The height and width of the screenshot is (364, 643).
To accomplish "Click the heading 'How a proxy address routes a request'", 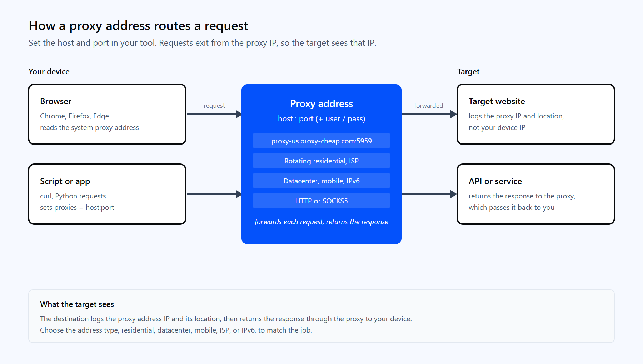I will pyautogui.click(x=138, y=26).
